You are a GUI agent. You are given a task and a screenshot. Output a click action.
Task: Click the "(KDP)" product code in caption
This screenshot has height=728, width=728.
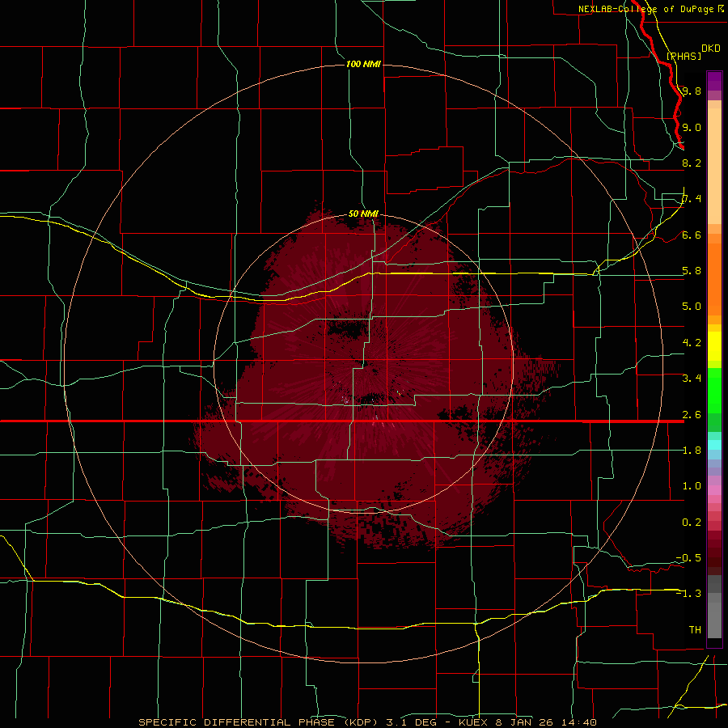point(361,722)
